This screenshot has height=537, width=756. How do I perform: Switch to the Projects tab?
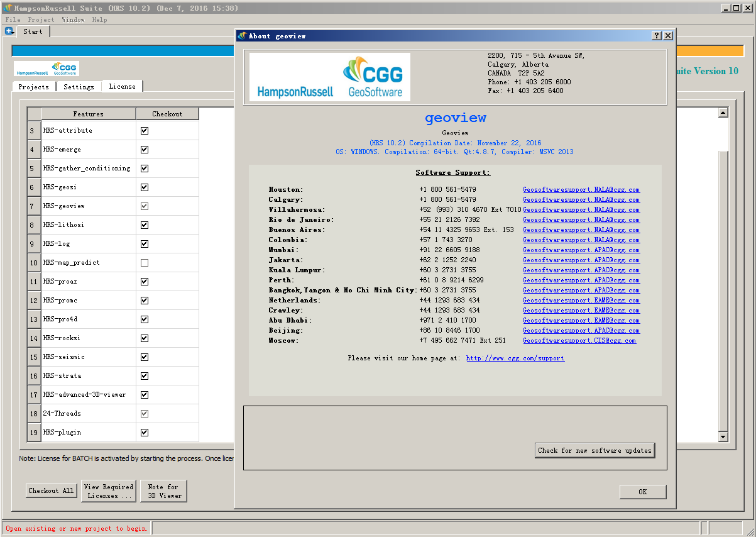[x=34, y=87]
